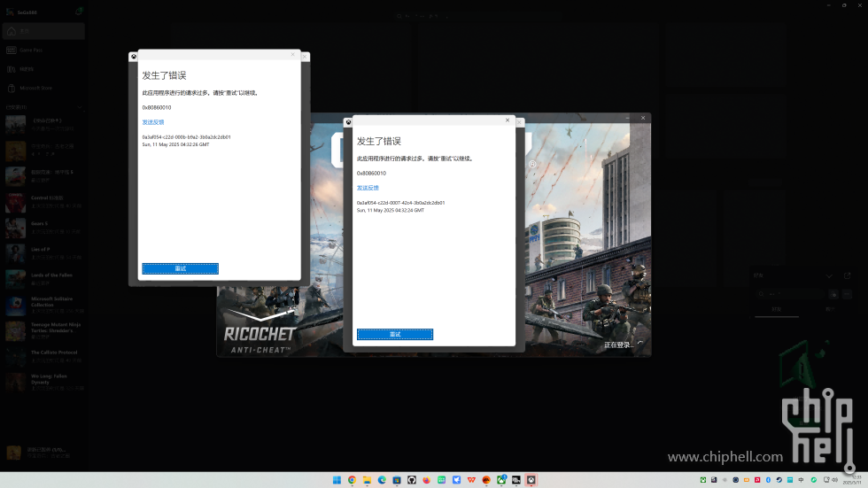Open the 发送反馈 link in the left error dialog
This screenshot has width=868, height=488.
click(152, 122)
